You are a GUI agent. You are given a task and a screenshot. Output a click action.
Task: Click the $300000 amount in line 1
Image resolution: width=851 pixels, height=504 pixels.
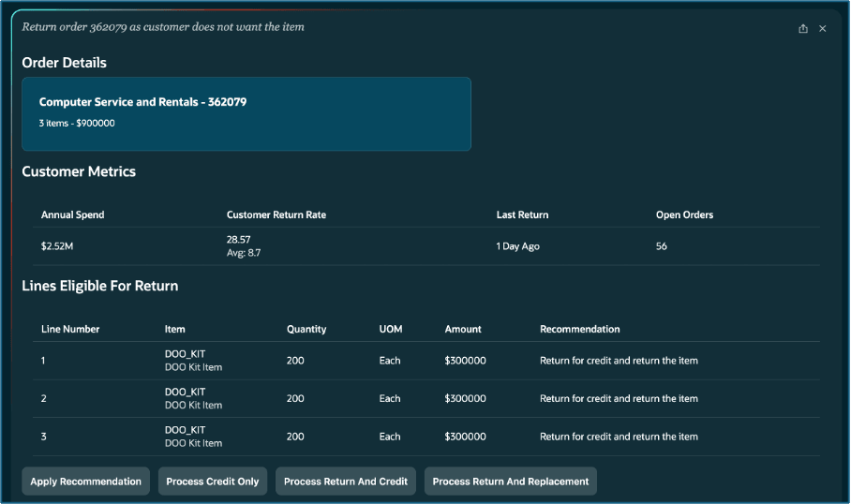(x=465, y=361)
